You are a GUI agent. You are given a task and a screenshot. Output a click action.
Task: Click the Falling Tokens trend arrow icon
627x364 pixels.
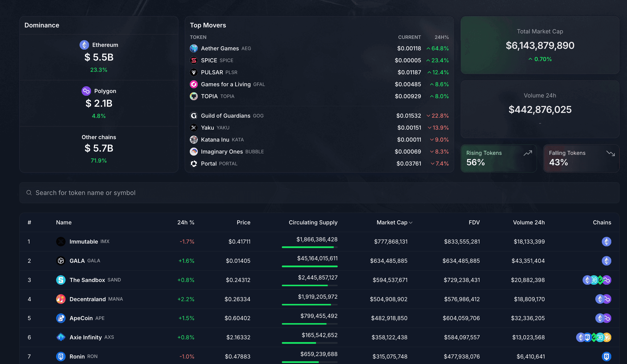point(611,153)
